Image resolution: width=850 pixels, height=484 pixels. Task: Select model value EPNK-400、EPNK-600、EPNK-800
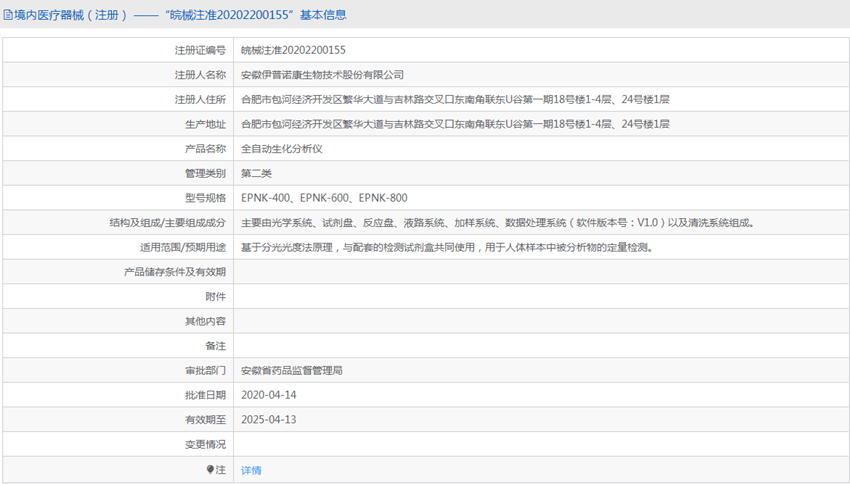[x=324, y=198]
